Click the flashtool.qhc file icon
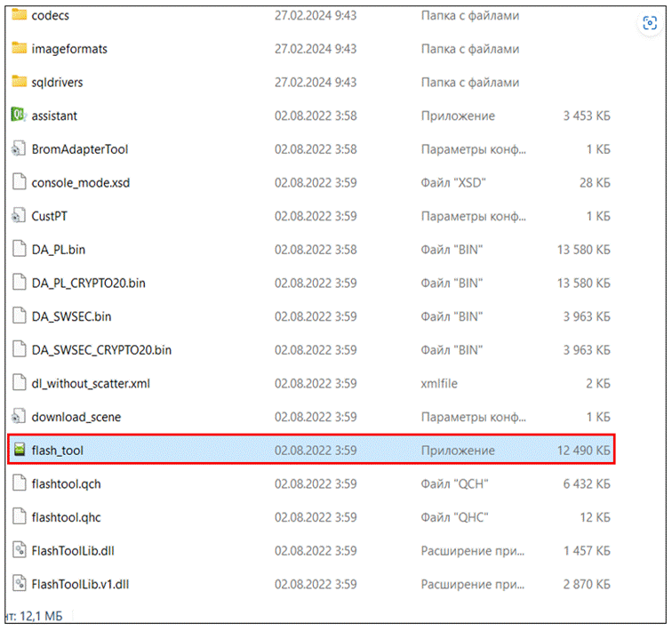The width and height of the screenshot is (672, 631). (x=19, y=516)
